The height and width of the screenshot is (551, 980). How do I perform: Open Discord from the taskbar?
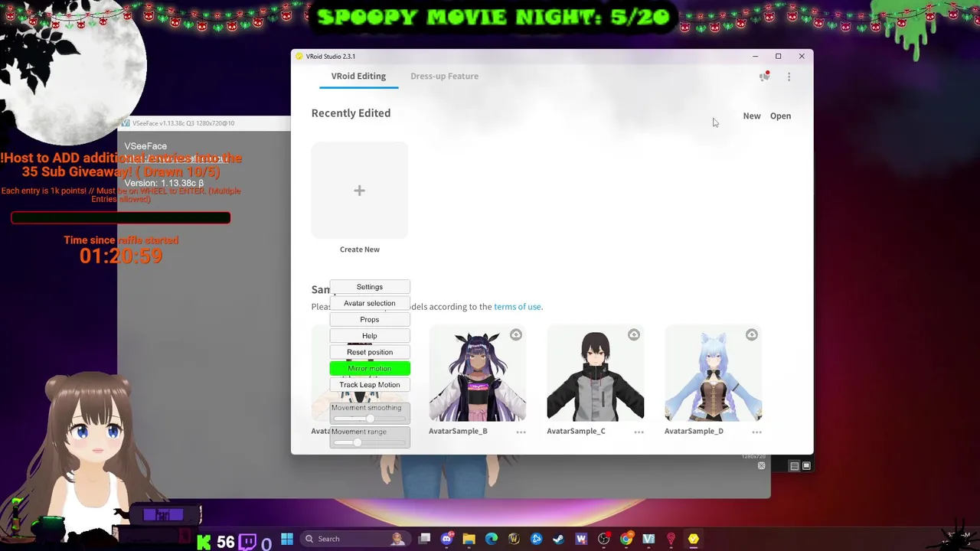coord(447,539)
